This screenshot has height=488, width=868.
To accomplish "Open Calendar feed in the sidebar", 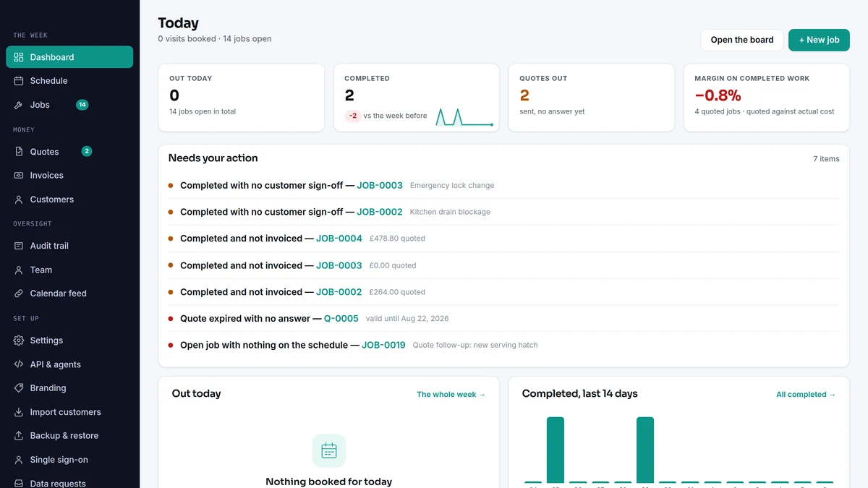I will (x=69, y=294).
